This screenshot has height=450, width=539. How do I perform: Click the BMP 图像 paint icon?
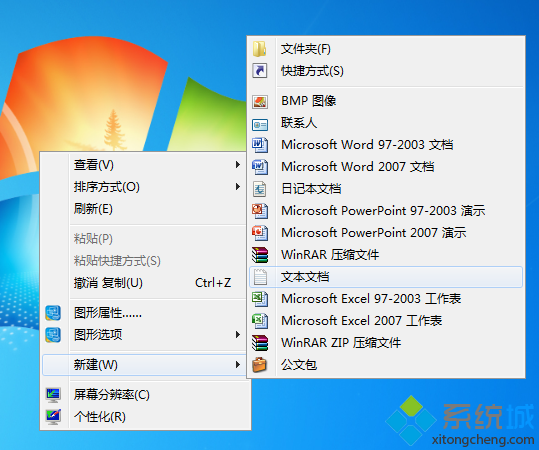pyautogui.click(x=260, y=101)
